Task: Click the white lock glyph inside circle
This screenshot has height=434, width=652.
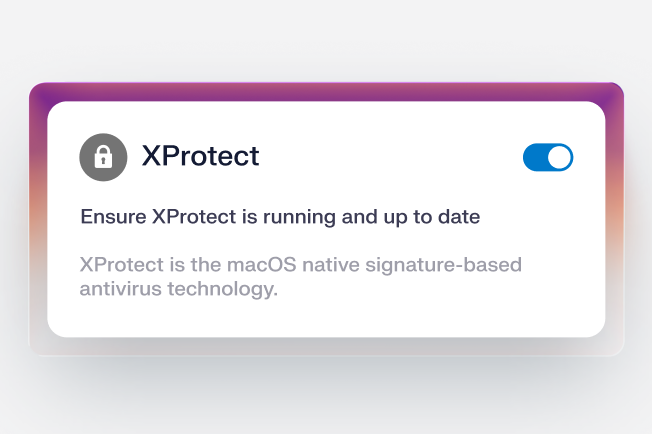Action: pyautogui.click(x=103, y=157)
